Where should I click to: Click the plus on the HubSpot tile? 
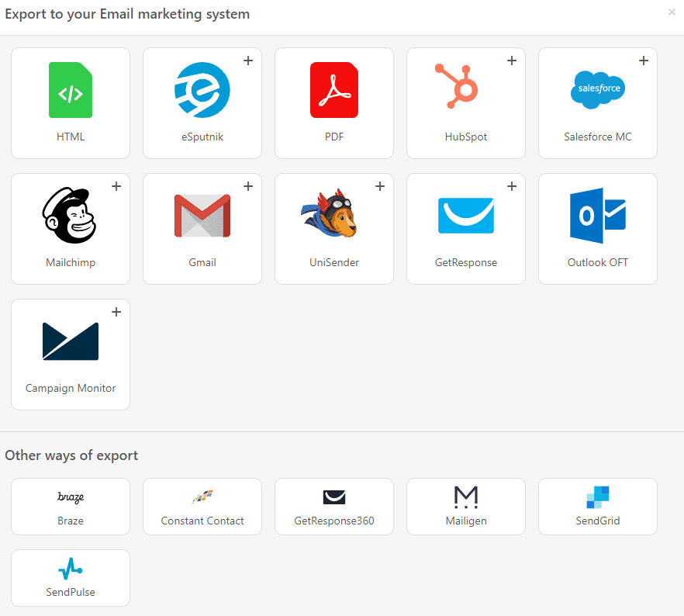(x=512, y=60)
